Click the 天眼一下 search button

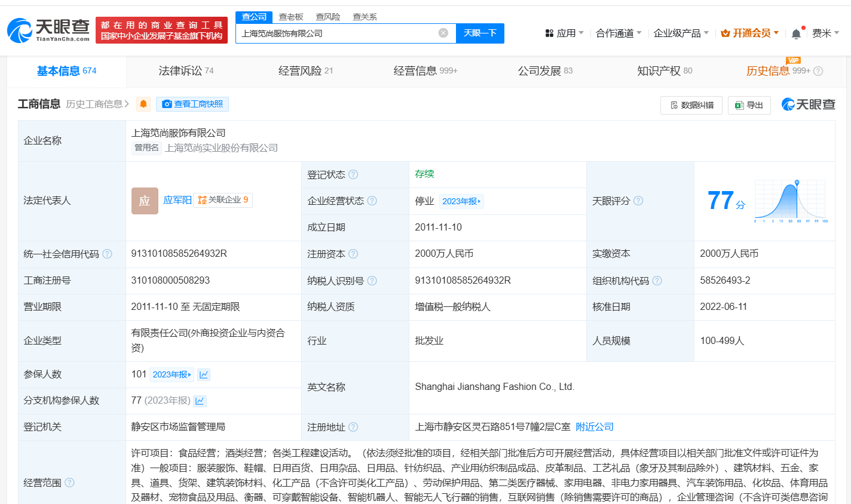(x=480, y=33)
